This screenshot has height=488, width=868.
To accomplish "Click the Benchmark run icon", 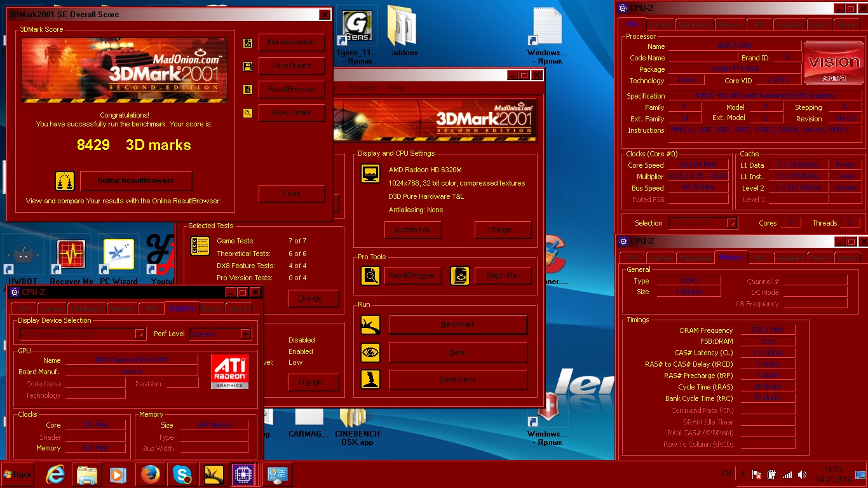I will (370, 325).
